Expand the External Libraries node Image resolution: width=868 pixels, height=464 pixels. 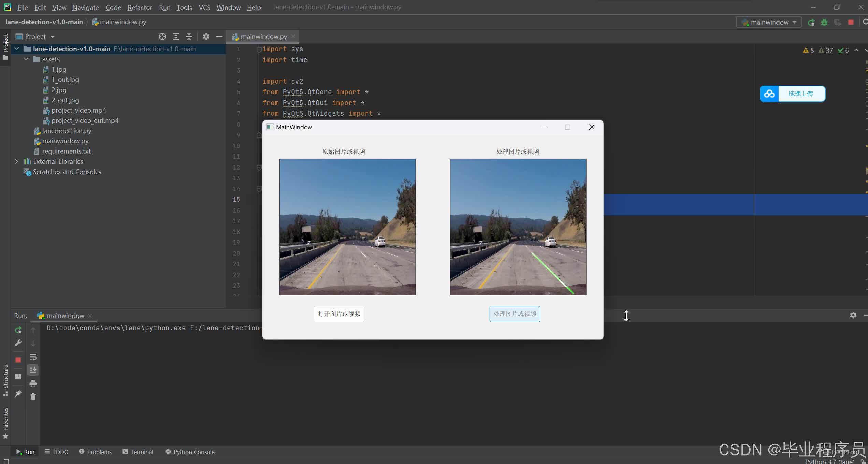16,161
